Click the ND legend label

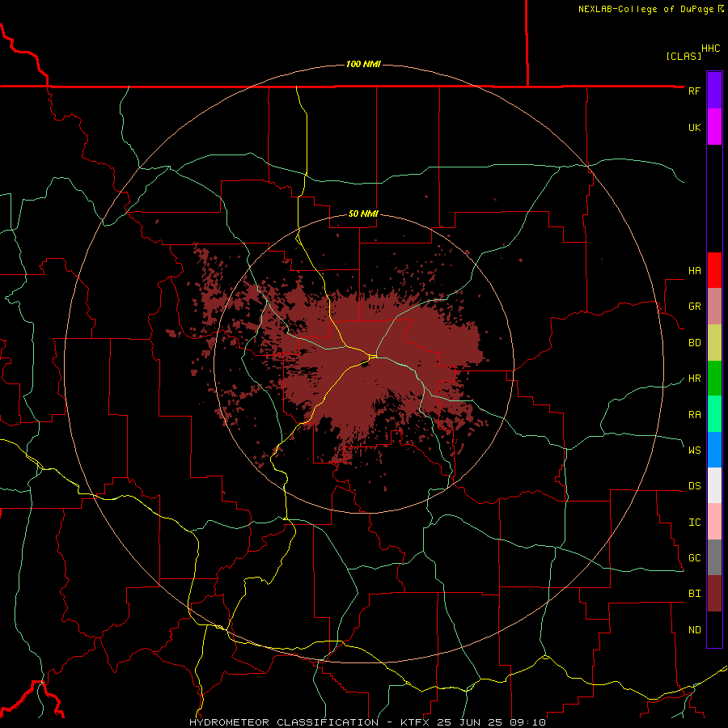tap(695, 630)
